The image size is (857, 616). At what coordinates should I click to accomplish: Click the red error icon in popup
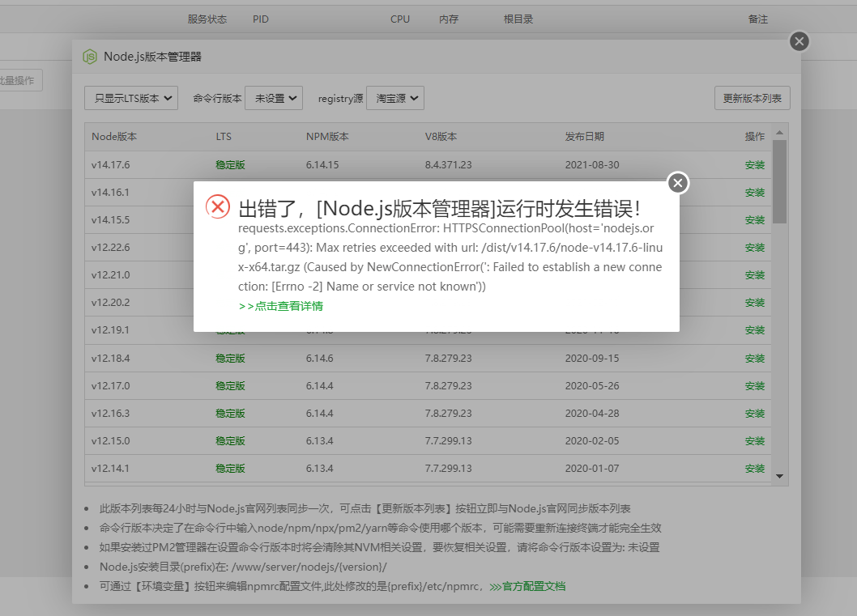[x=218, y=206]
